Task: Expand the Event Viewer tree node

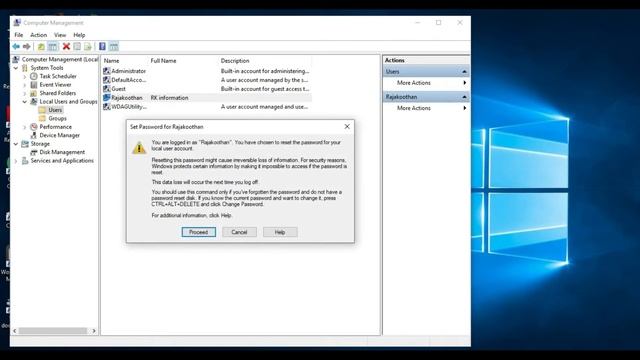Action: [24, 85]
